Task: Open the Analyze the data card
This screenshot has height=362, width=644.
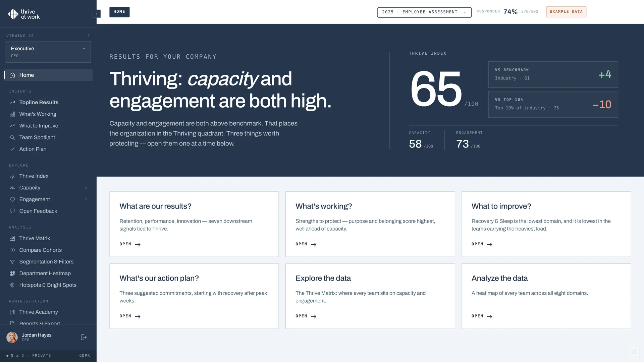Action: pos(546,296)
